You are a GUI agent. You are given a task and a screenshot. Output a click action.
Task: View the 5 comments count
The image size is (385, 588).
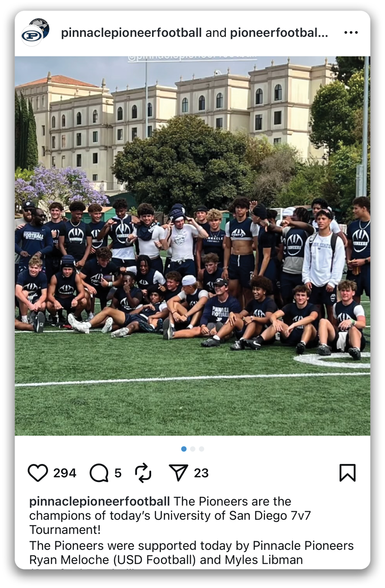click(x=118, y=473)
